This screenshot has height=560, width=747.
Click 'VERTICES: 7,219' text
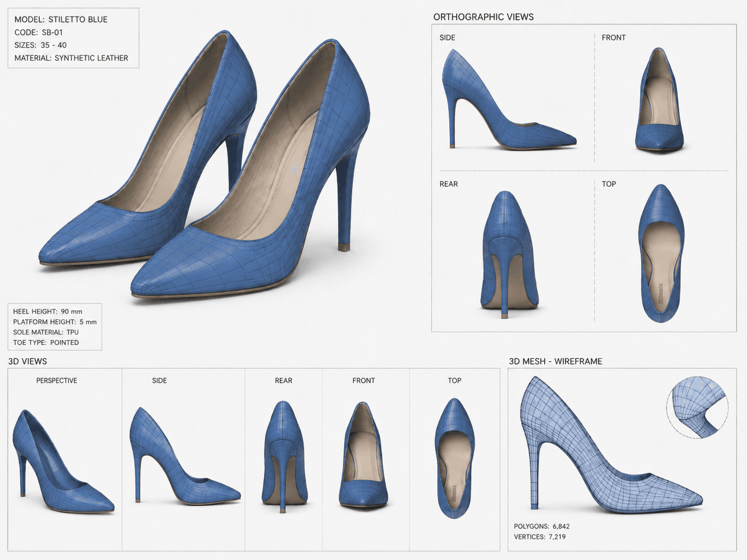click(x=540, y=537)
